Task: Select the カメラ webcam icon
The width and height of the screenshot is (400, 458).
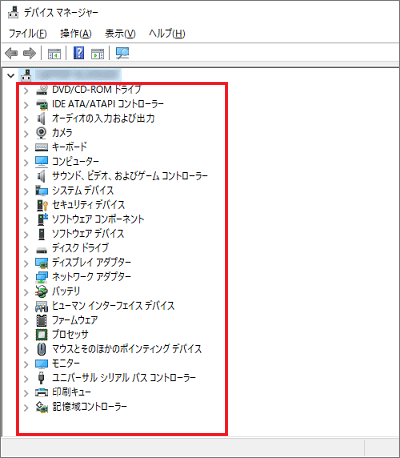Action: coord(41,133)
